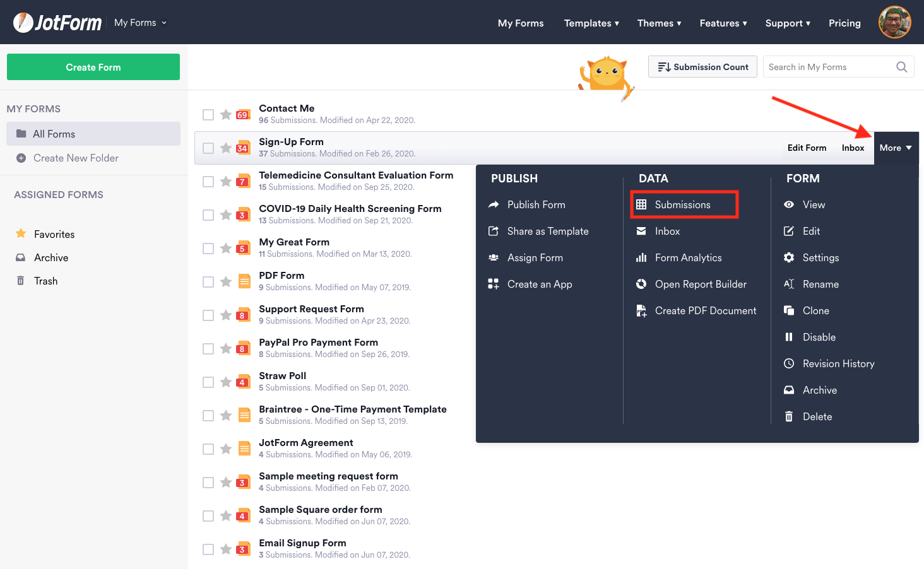Type in the Search in My Forms field

(828, 67)
